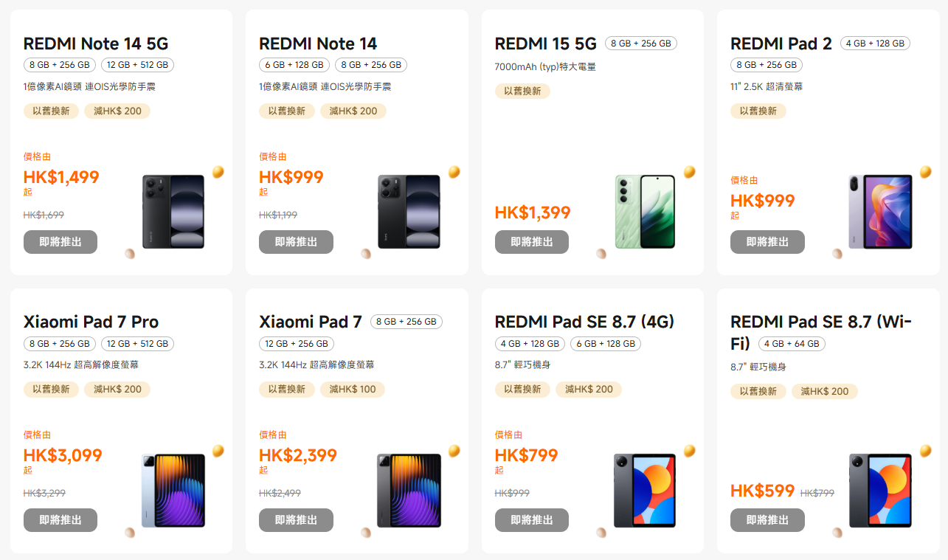The image size is (948, 560).
Task: Open the REDMI Pad SE 8.7 (Wi-Fi) title
Action: tap(820, 322)
